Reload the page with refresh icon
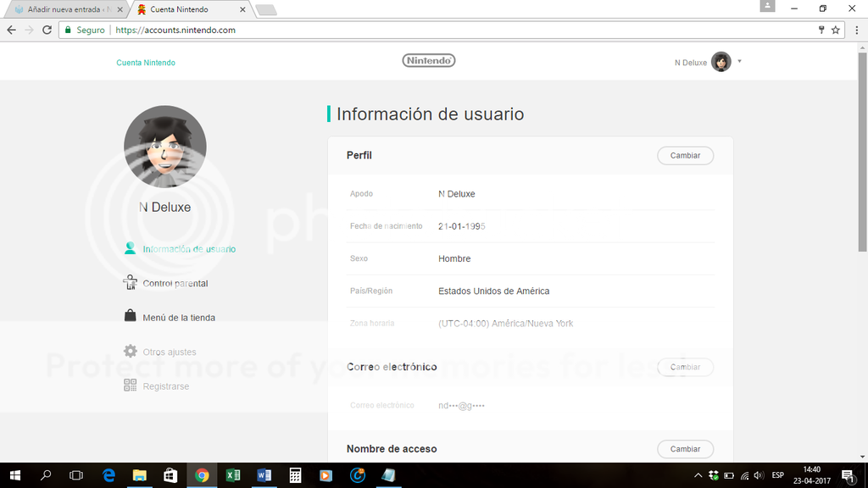868x488 pixels. coord(47,30)
